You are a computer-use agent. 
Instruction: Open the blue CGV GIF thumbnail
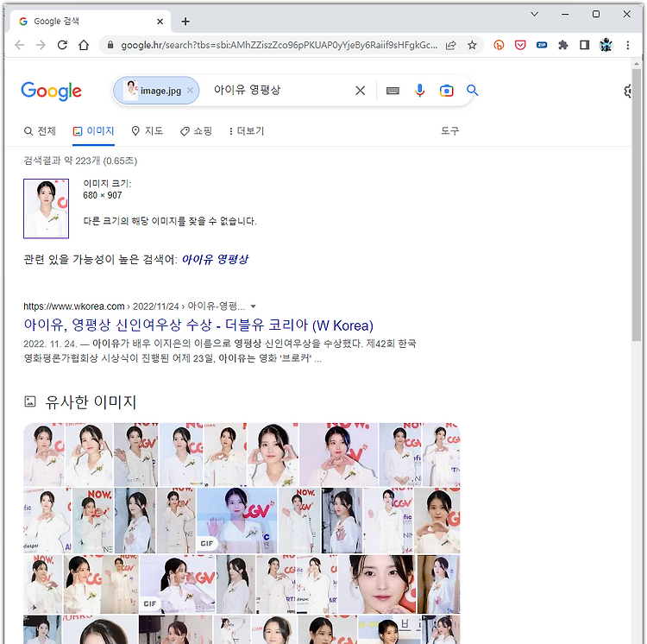pyautogui.click(x=237, y=521)
